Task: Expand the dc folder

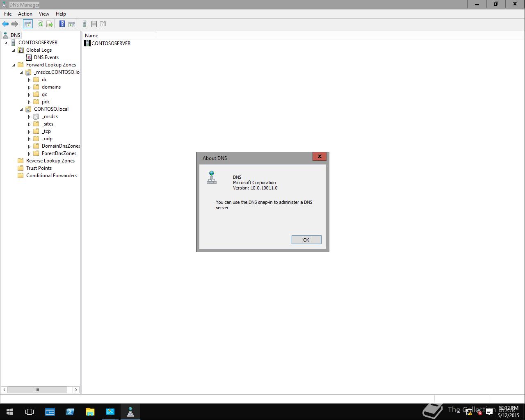Action: pyautogui.click(x=29, y=80)
